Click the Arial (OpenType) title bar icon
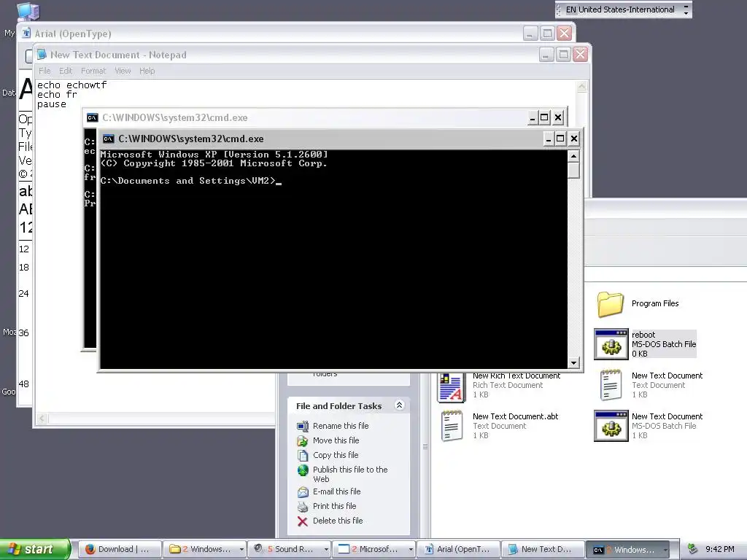The image size is (747, 560). tap(27, 34)
